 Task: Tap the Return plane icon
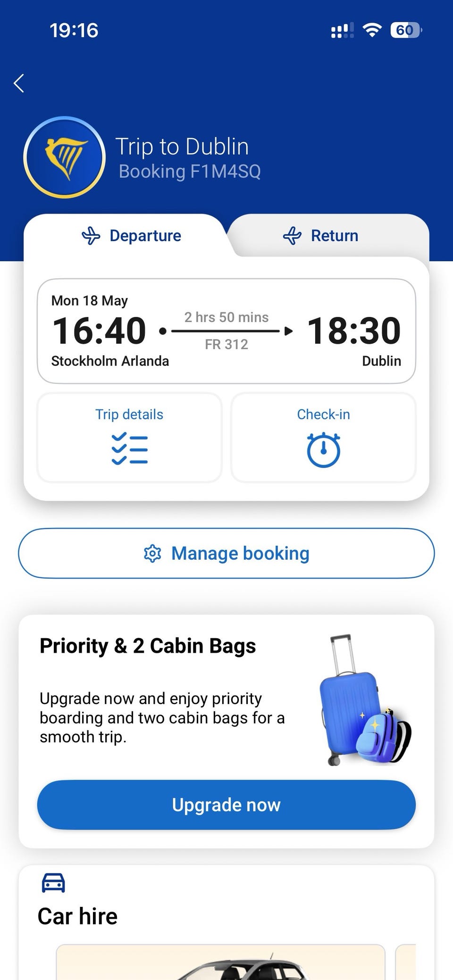point(292,235)
